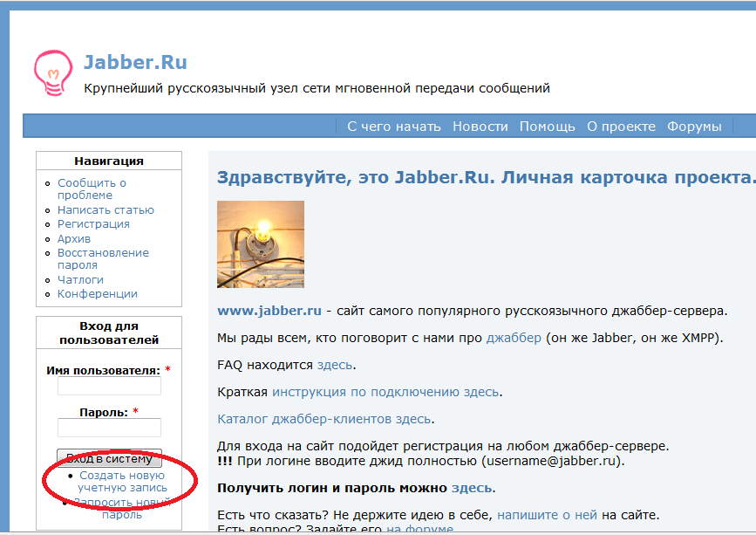This screenshot has height=535, width=756.
Task: Follow the "джаббер" link in the text
Action: click(514, 338)
